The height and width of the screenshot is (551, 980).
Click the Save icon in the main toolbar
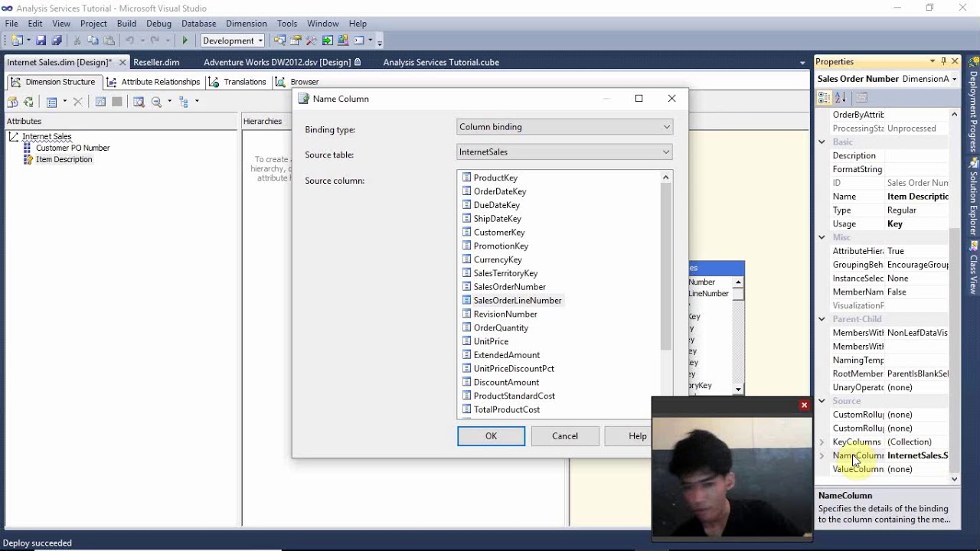pyautogui.click(x=41, y=41)
